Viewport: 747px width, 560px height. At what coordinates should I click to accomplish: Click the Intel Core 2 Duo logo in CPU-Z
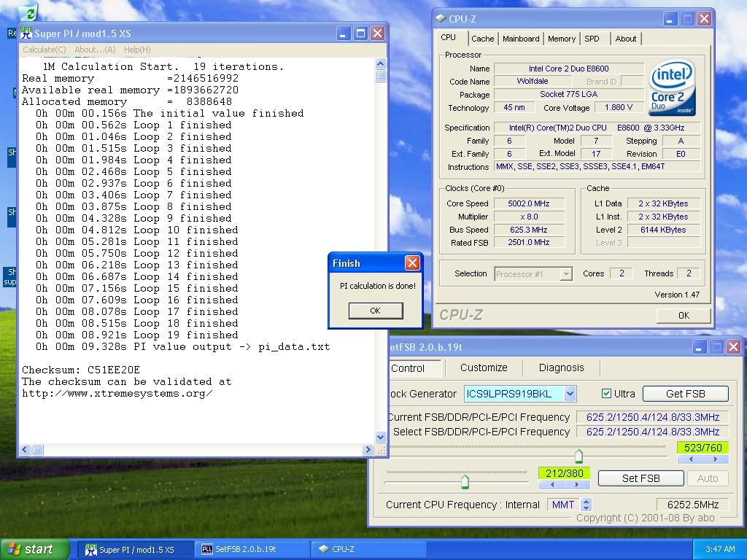[672, 87]
